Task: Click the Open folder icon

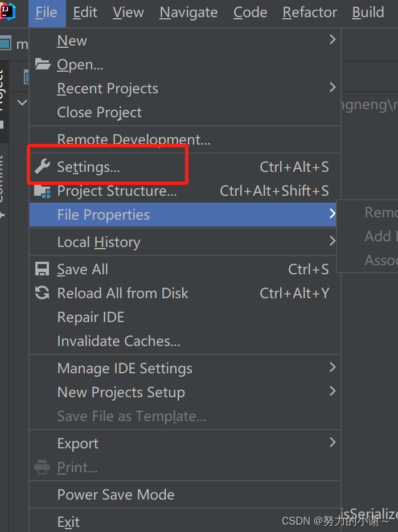Action: [x=43, y=64]
